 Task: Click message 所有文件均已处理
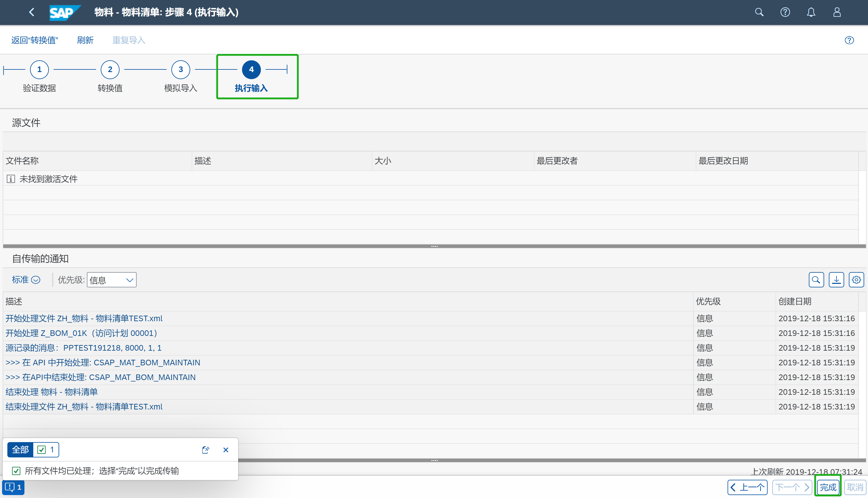[x=102, y=471]
